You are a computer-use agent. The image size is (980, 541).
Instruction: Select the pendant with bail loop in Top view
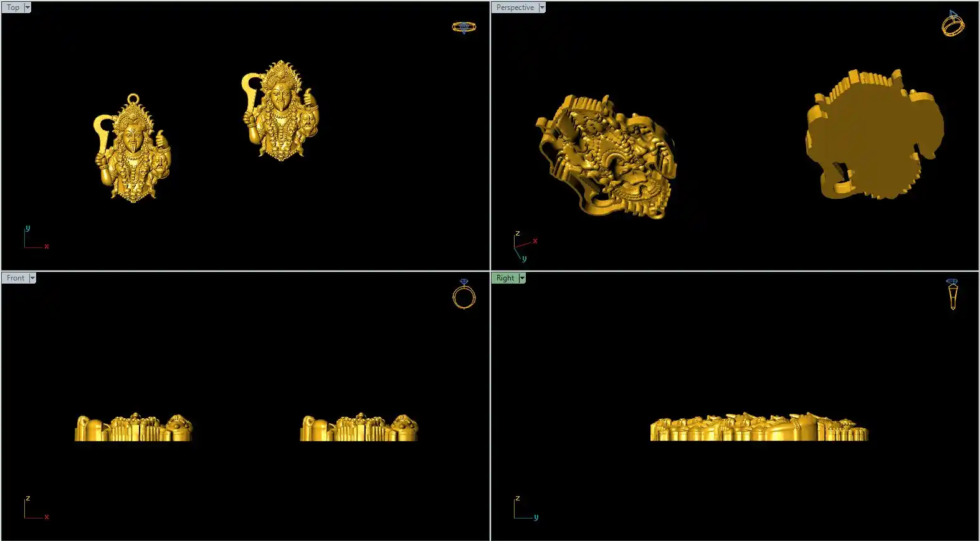coord(133,153)
